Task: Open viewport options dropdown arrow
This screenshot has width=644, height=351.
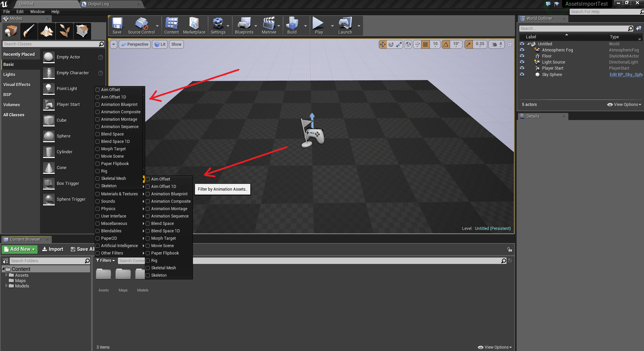Action: click(114, 44)
